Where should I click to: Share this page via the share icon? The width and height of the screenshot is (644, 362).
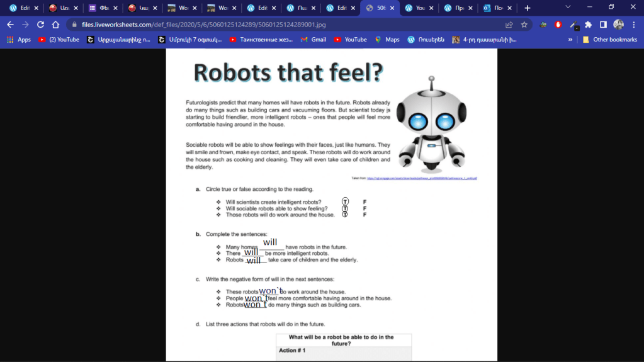(x=509, y=25)
